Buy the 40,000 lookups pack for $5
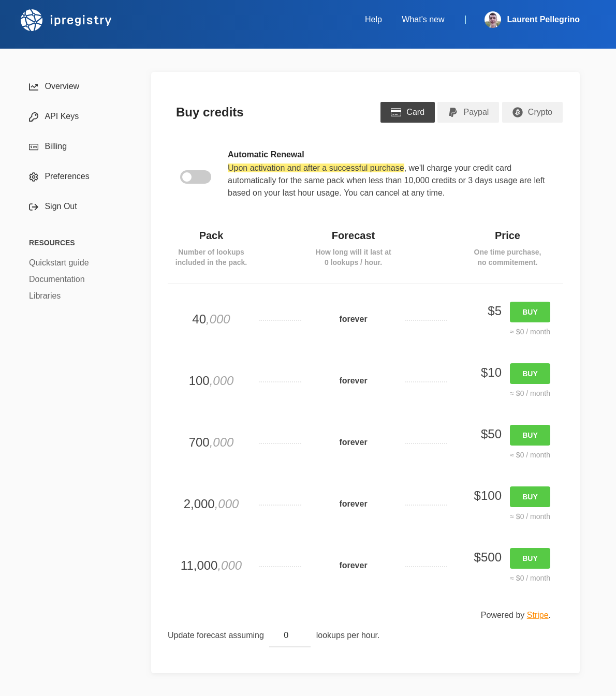The width and height of the screenshot is (616, 696). (x=530, y=312)
